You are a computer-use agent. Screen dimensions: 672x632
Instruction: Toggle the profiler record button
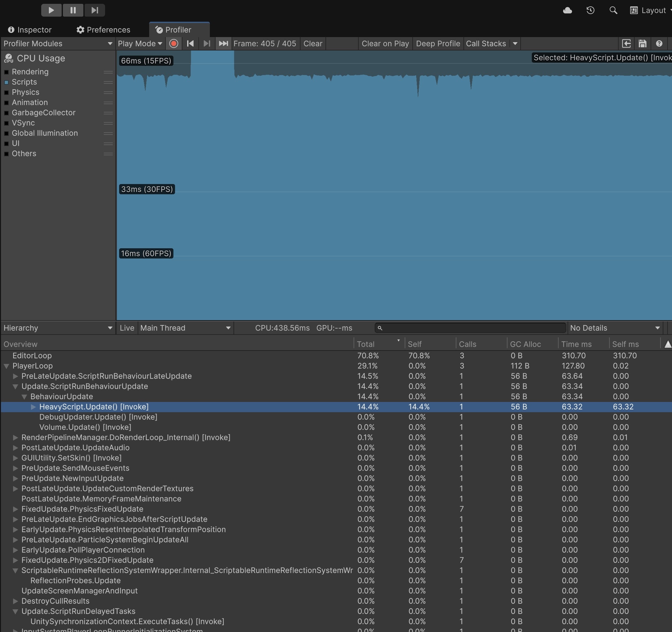point(174,44)
